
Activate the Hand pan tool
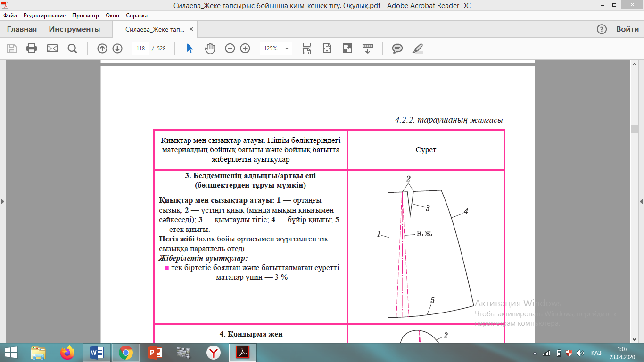click(210, 49)
